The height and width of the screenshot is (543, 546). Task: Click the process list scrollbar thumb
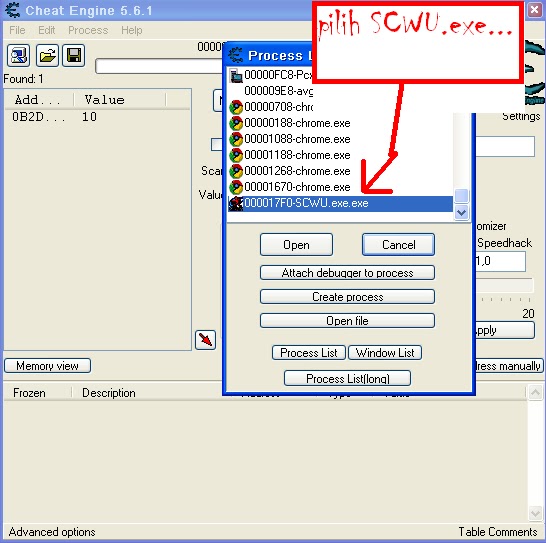461,196
